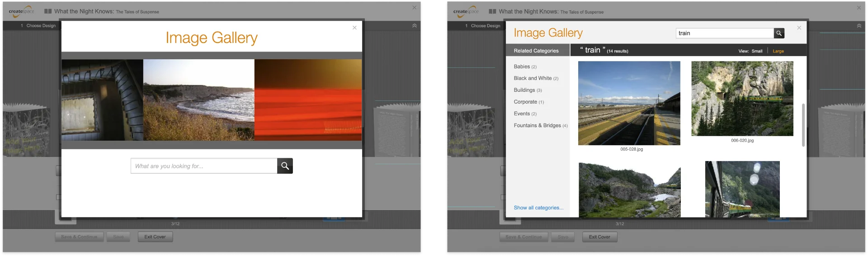Viewport: 868px width, 256px height.
Task: Close the train search results gallery
Action: (799, 28)
